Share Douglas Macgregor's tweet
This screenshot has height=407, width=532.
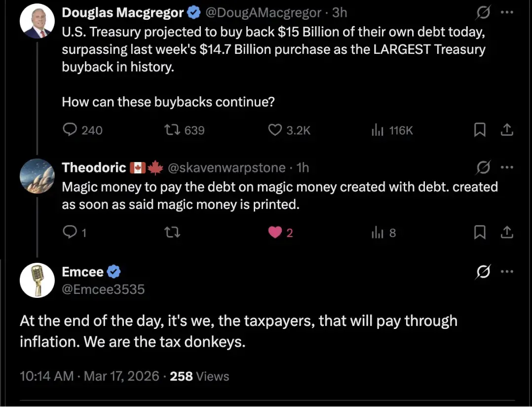click(507, 130)
